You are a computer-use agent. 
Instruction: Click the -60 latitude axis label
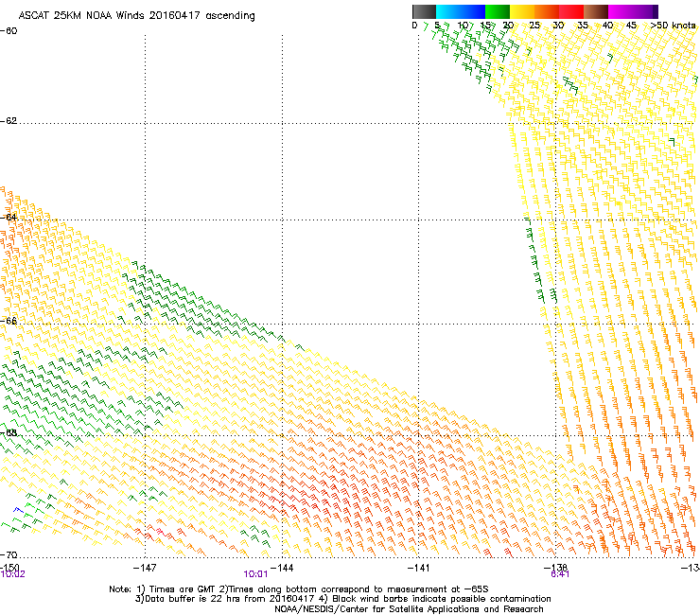(9, 31)
